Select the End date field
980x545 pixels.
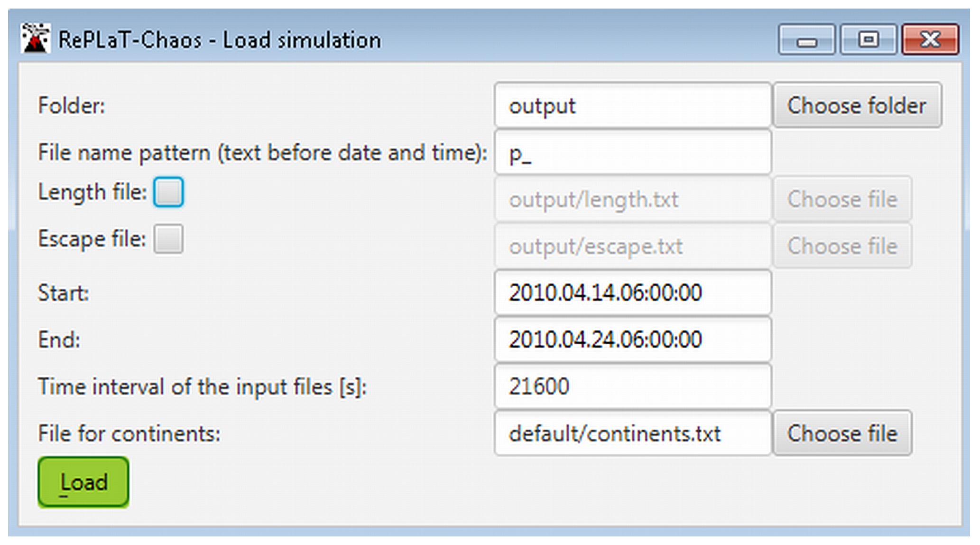(633, 339)
